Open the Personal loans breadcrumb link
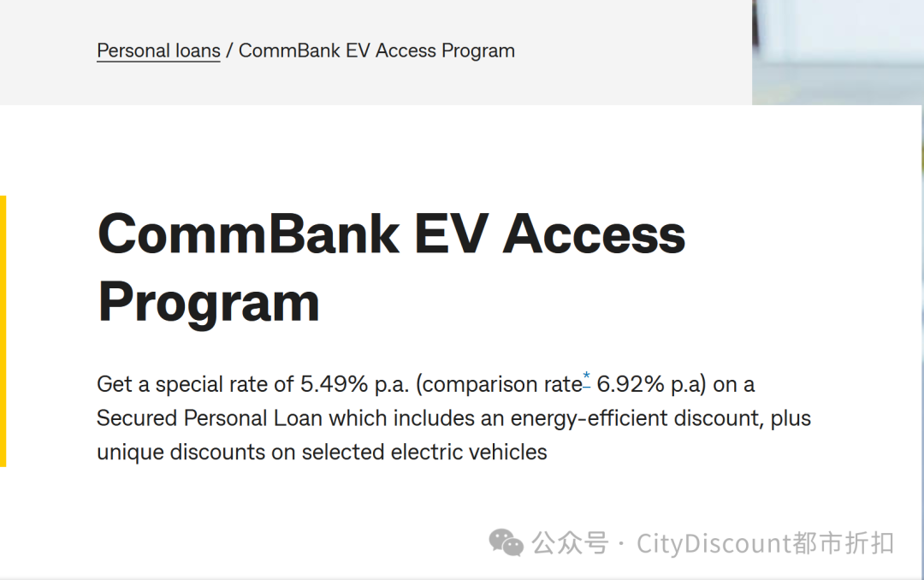 (x=158, y=51)
